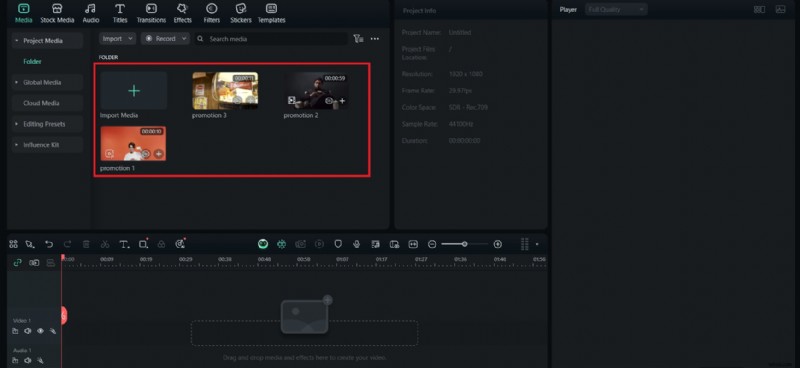Click the red playhead at timeline start
This screenshot has width=800, height=368.
point(62,258)
